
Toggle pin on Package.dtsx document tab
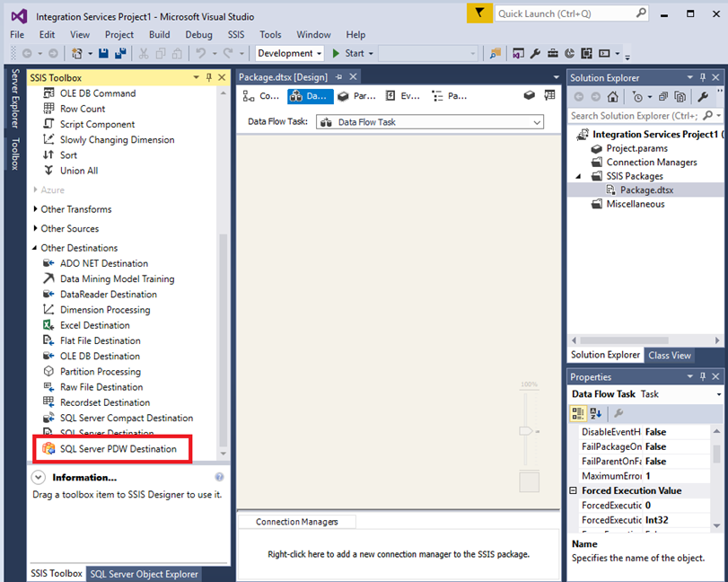click(x=339, y=76)
